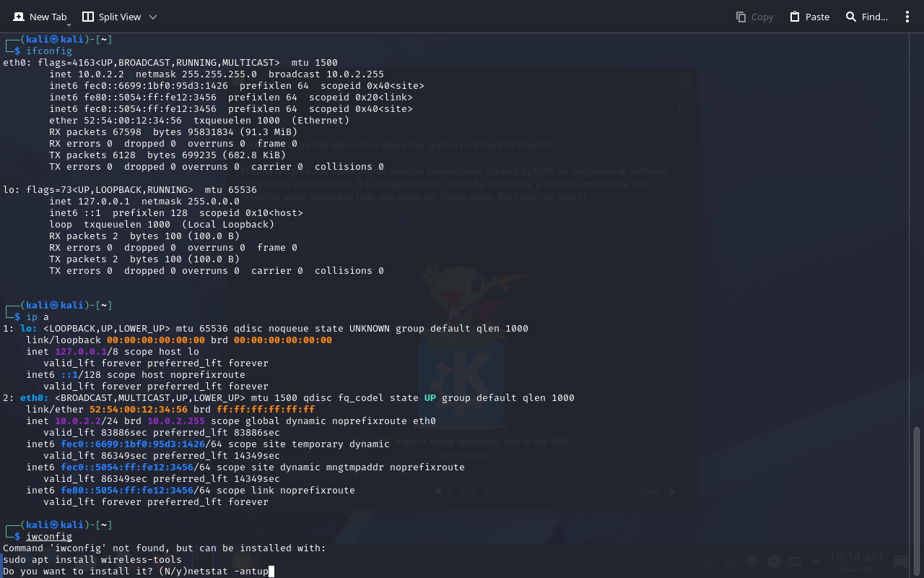Open the wired network tray icon
The width and height of the screenshot is (924, 578).
click(x=795, y=561)
